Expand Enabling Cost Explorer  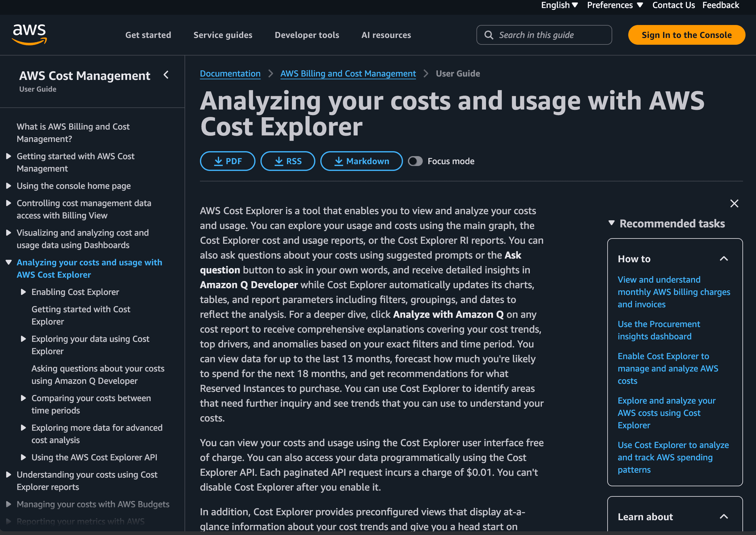pos(23,292)
